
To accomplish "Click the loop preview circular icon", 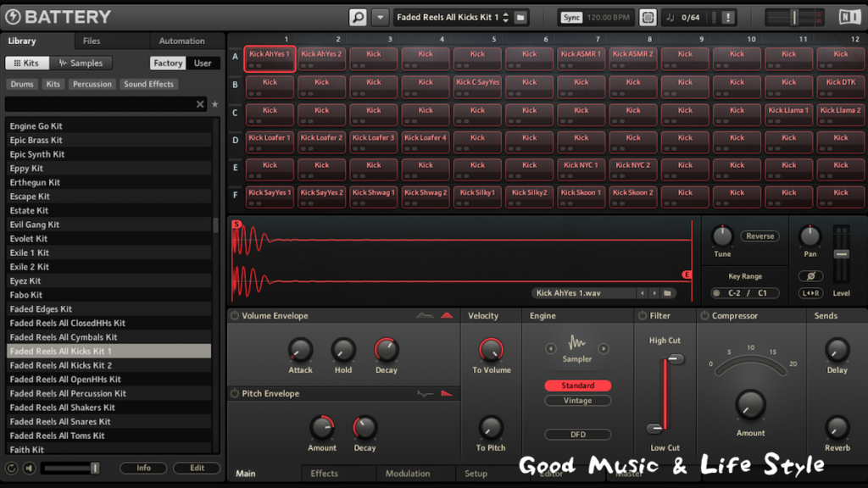I will 11,468.
